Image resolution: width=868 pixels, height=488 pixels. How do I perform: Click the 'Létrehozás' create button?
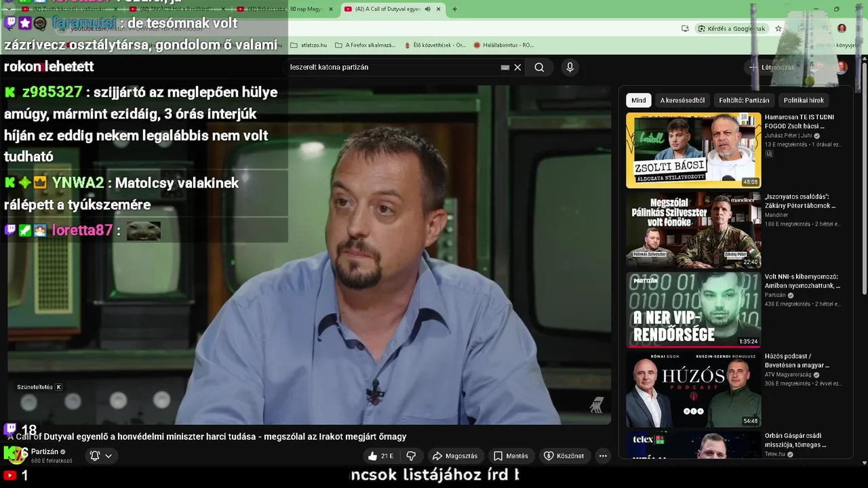(x=772, y=67)
